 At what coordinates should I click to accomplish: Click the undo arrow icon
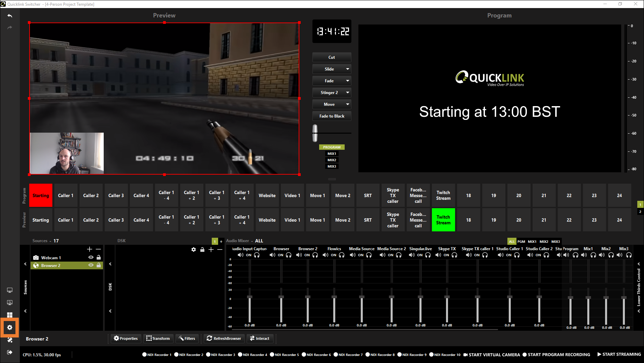(10, 16)
